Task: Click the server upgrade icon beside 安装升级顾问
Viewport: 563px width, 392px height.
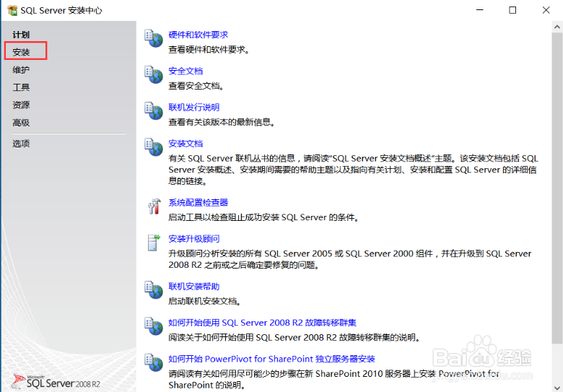Action: pyautogui.click(x=154, y=243)
